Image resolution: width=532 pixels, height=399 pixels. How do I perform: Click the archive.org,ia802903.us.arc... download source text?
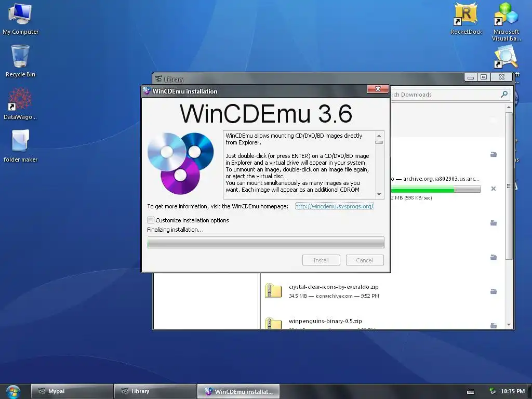click(x=441, y=179)
